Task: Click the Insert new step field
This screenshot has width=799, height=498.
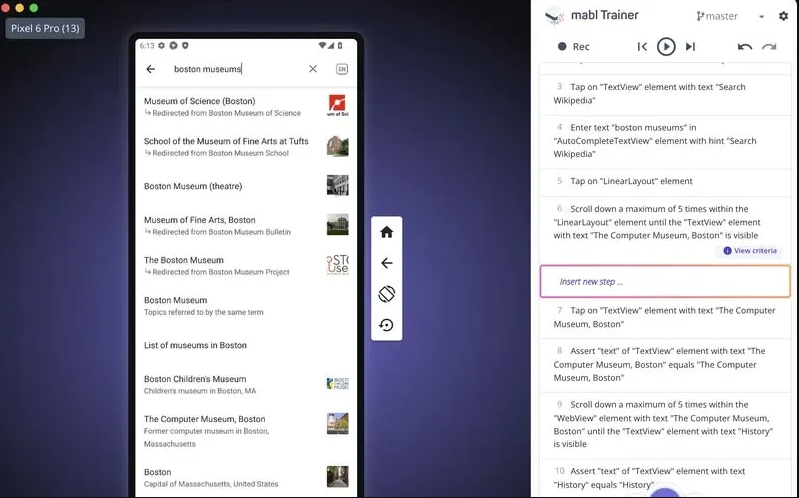Action: click(665, 281)
